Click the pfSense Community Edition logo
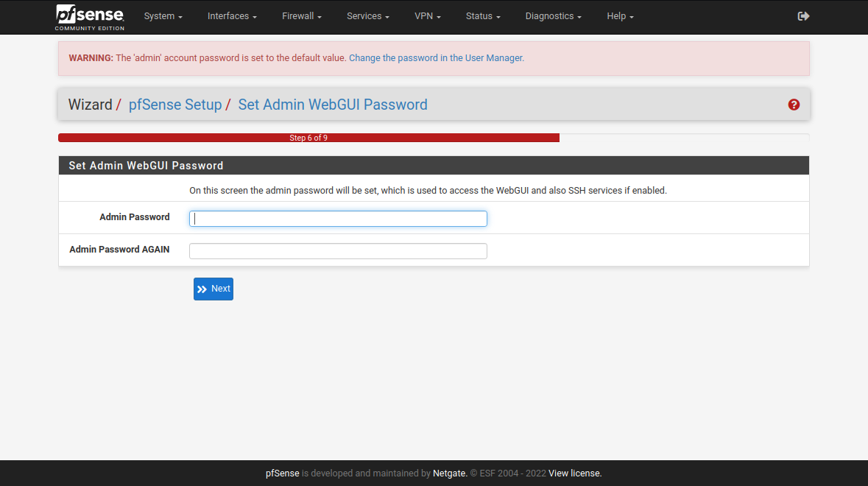 coord(90,17)
